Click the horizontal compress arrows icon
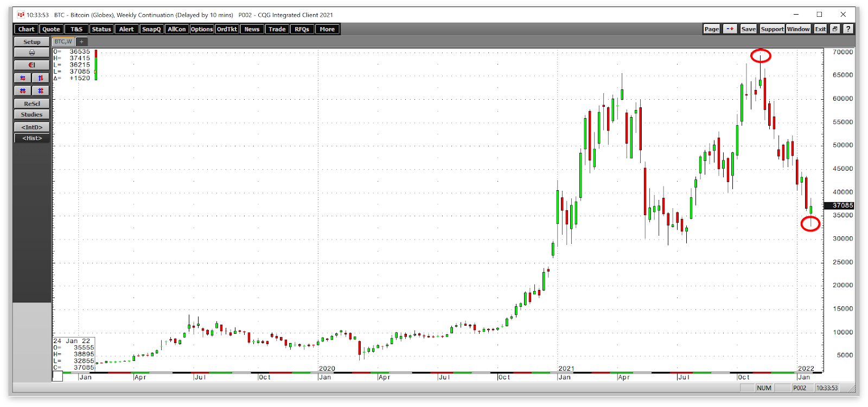 [23, 91]
